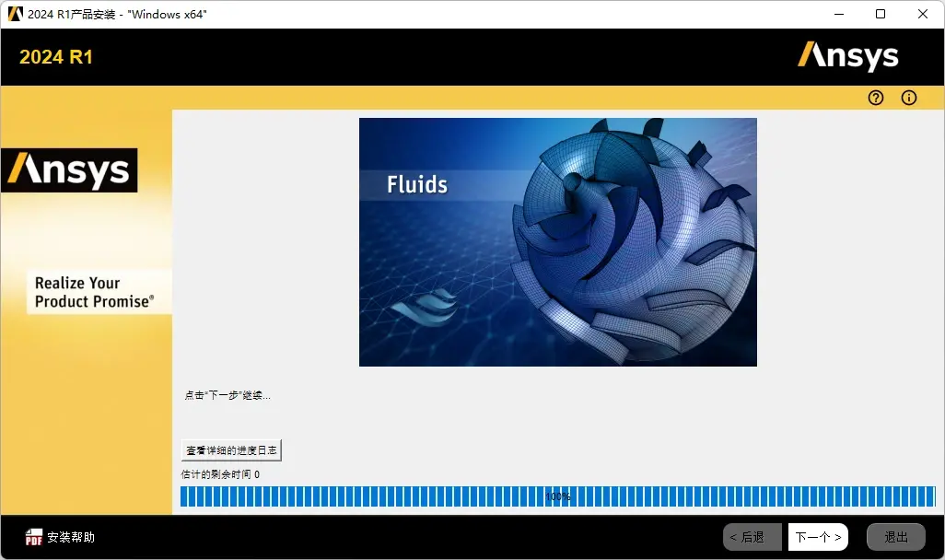Maximize the installer window
The image size is (945, 560).
click(x=881, y=14)
